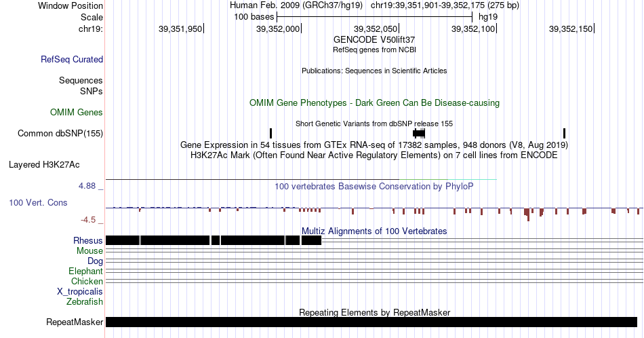The width and height of the screenshot is (644, 338).
Task: Click the Common dbSNP(155) track label
Action: point(60,133)
